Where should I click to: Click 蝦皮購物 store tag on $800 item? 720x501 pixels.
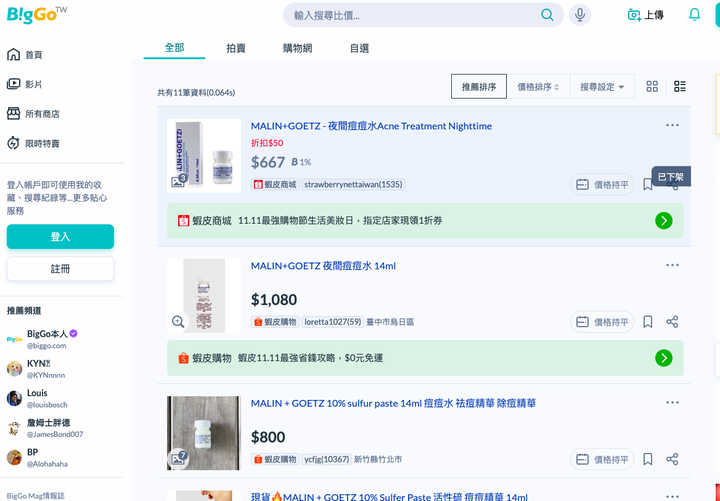[x=275, y=459]
